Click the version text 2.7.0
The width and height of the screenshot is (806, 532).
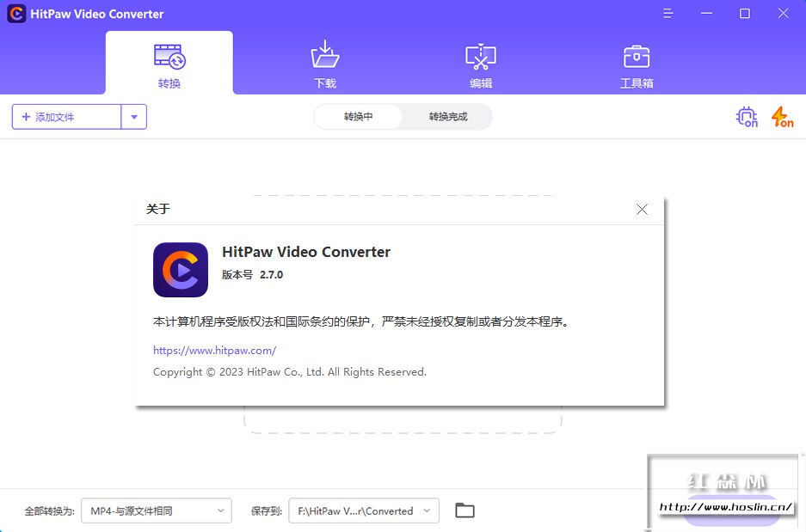coord(272,275)
